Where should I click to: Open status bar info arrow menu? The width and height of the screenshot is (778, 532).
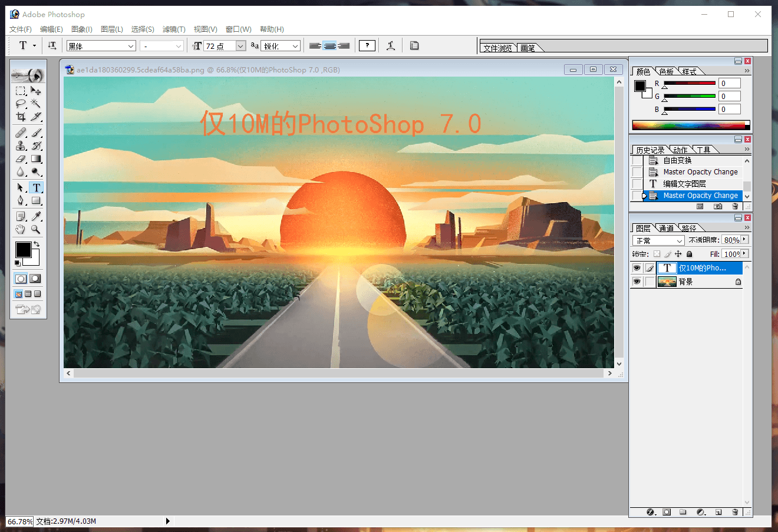168,521
